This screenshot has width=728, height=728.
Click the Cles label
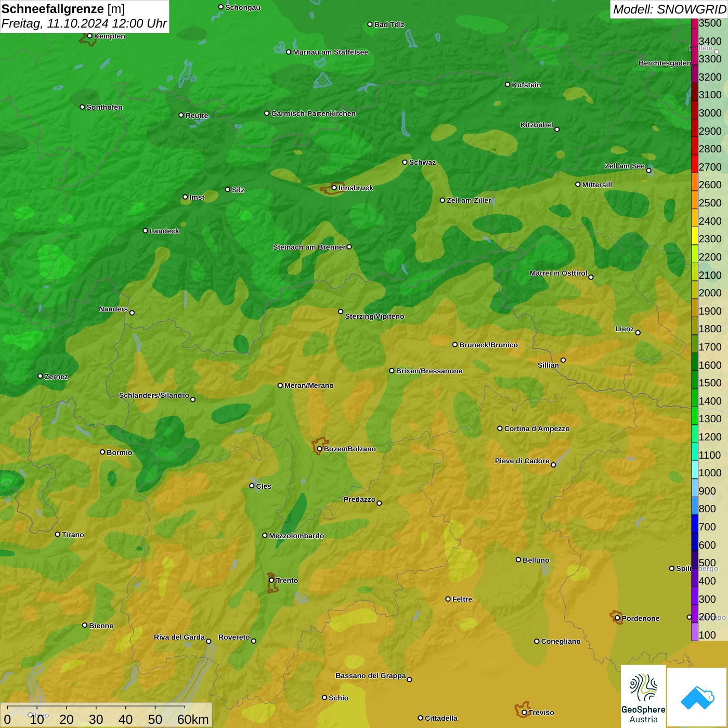(x=264, y=486)
